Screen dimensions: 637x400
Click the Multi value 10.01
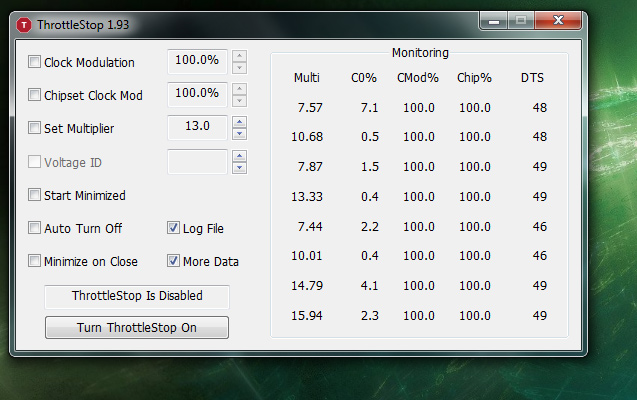[307, 256]
